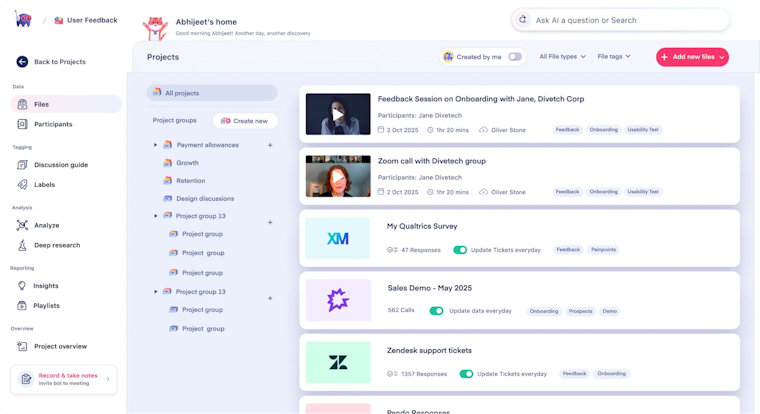Click the app logo mascot icon
Screen dimensions: 760x414
click(23, 19)
